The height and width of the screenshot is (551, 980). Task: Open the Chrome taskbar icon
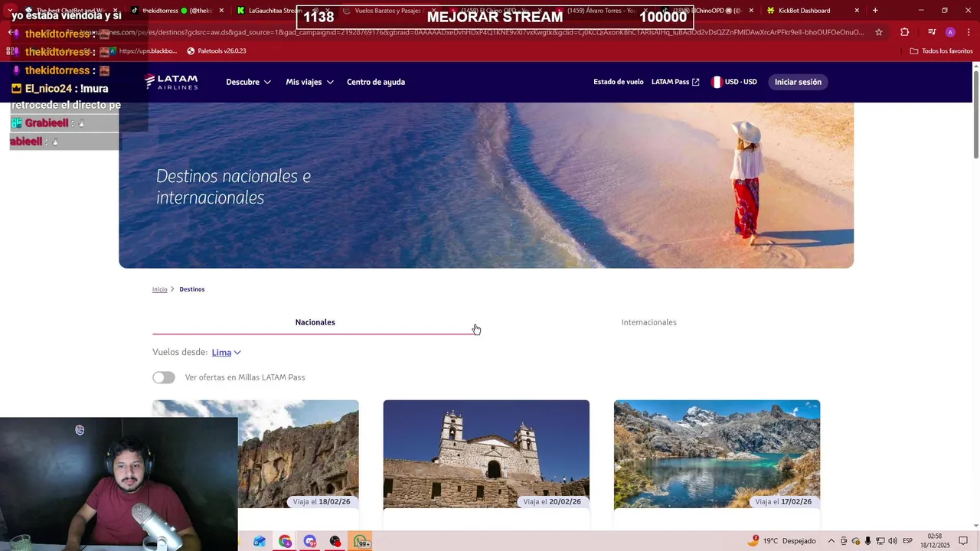pyautogui.click(x=285, y=541)
